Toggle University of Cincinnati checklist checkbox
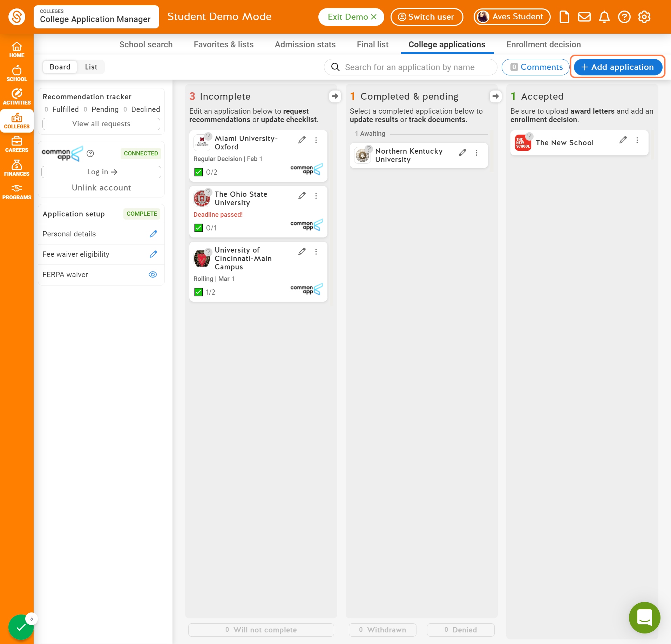Viewport: 671px width, 644px height. point(198,292)
